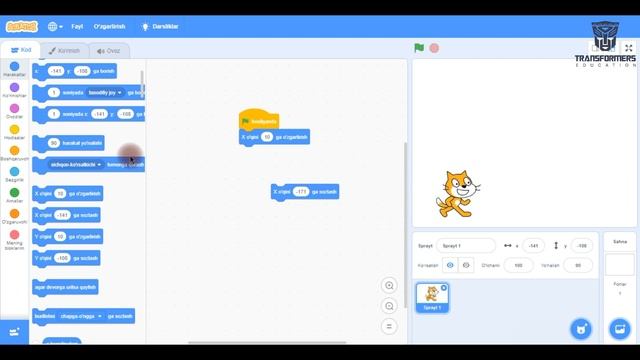640x360 pixels.
Task: Click the workspace 'X o'qini -171 ga sozlash' block
Action: 305,192
